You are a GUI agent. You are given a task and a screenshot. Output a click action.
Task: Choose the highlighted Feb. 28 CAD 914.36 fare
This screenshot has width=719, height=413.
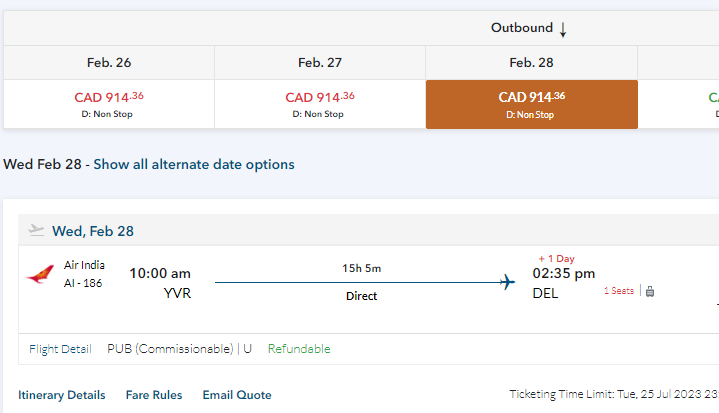coord(531,104)
